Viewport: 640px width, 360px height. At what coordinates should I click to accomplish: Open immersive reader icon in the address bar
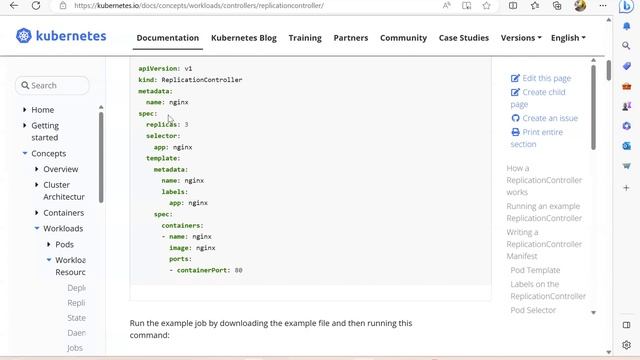point(467,6)
